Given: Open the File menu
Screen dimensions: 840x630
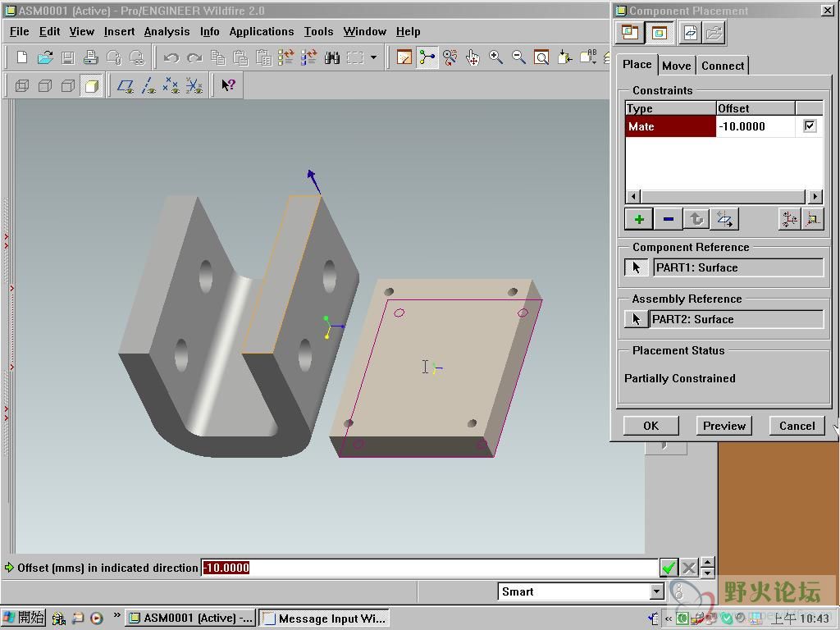Looking at the screenshot, I should [x=20, y=32].
